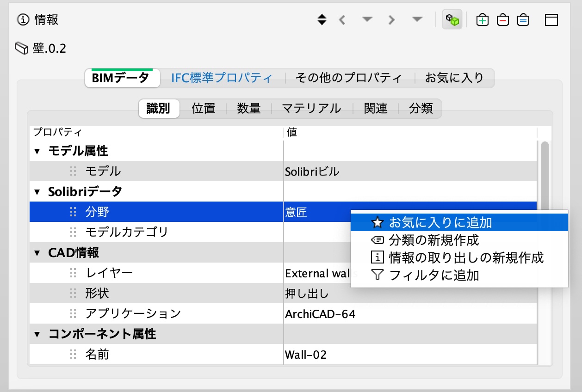Choose 分類の新規作成 from context menu
The width and height of the screenshot is (582, 392).
click(x=459, y=240)
